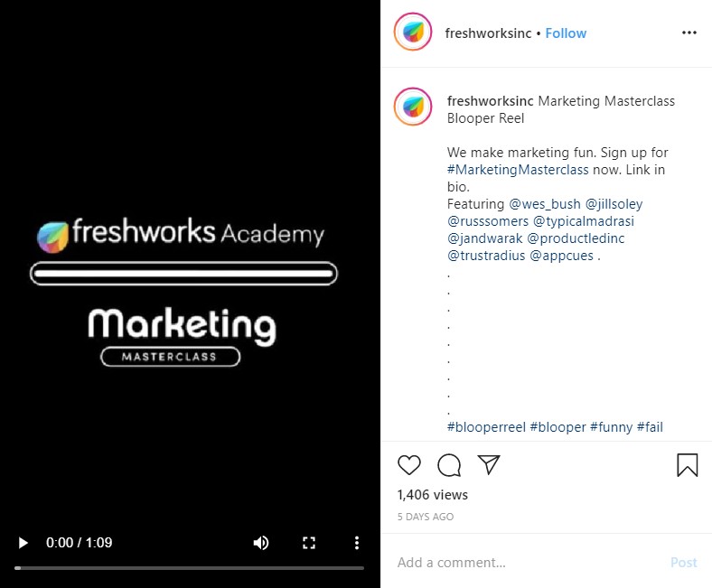The width and height of the screenshot is (712, 588).
Task: Open the @appcues mention
Action: coord(562,256)
